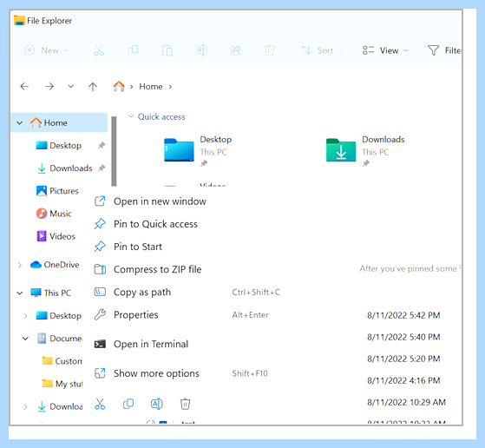Collapse the Quick access section
485x448 pixels.
131,116
